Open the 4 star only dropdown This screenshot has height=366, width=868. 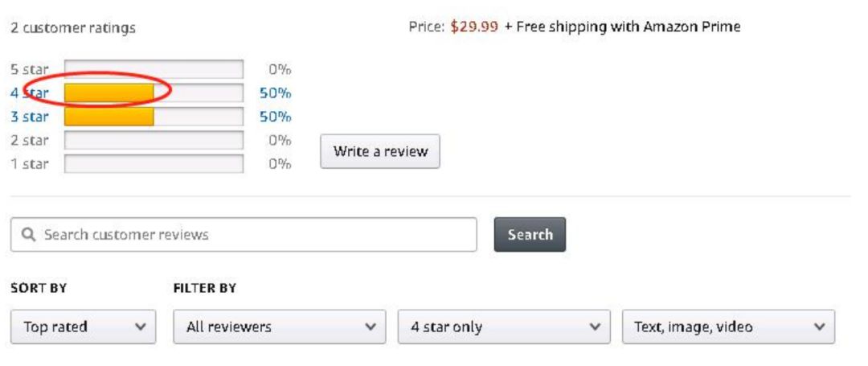tap(504, 327)
